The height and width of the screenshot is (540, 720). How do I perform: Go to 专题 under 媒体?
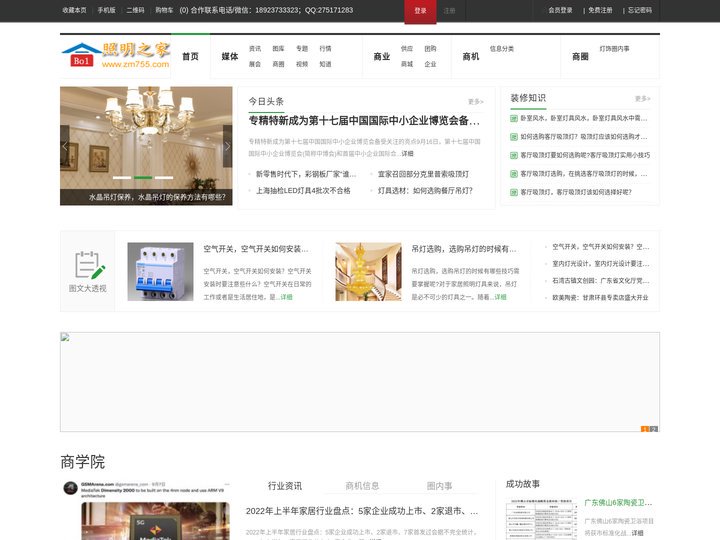[302, 48]
